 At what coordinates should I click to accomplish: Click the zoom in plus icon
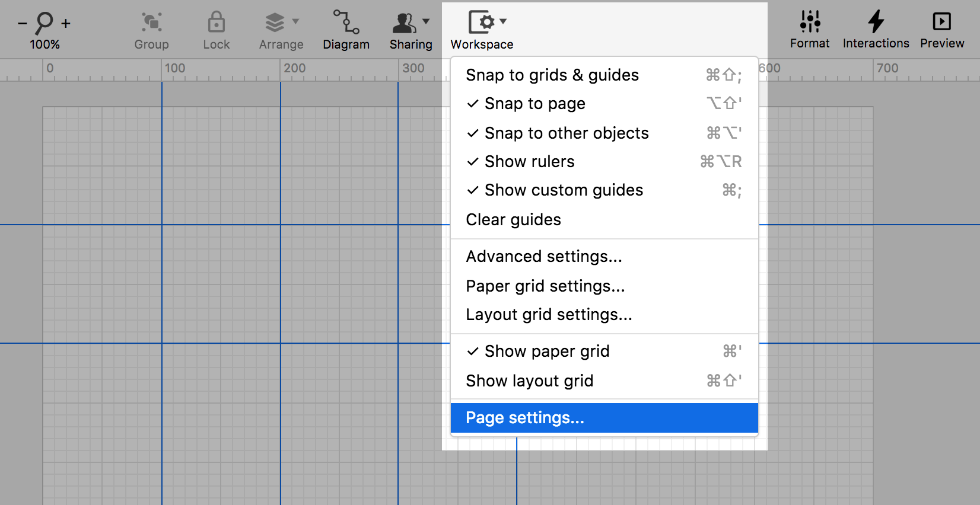coord(66,24)
